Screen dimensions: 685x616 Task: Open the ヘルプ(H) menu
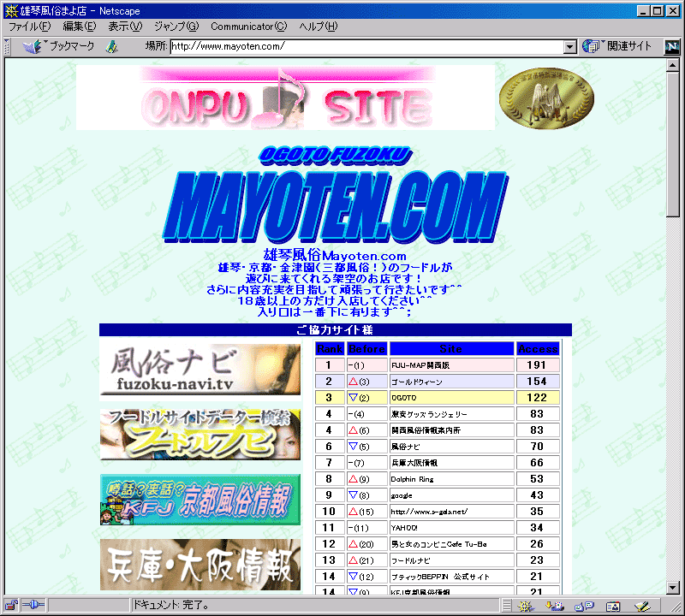318,27
